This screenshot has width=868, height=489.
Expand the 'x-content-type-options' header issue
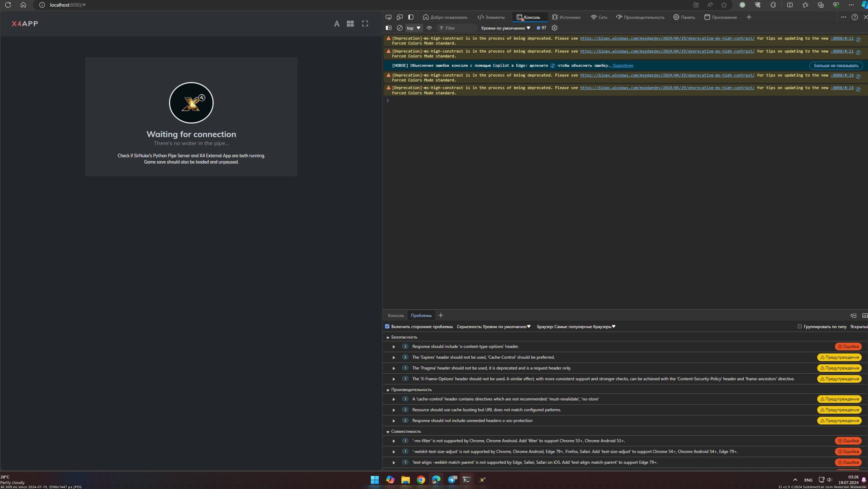coord(393,347)
